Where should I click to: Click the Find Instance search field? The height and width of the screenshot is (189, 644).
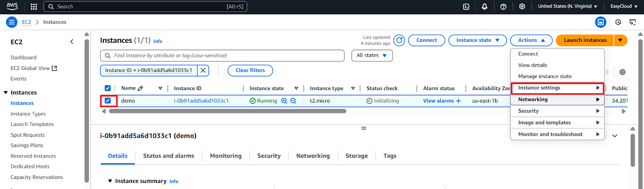tap(222, 55)
